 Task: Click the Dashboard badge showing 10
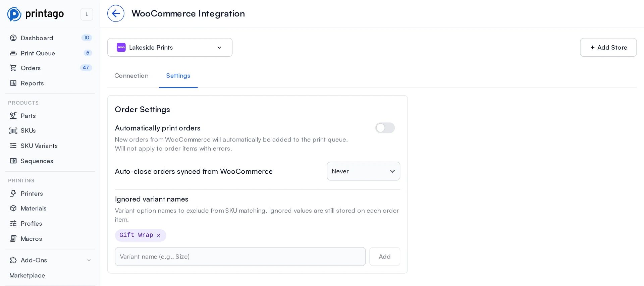87,38
